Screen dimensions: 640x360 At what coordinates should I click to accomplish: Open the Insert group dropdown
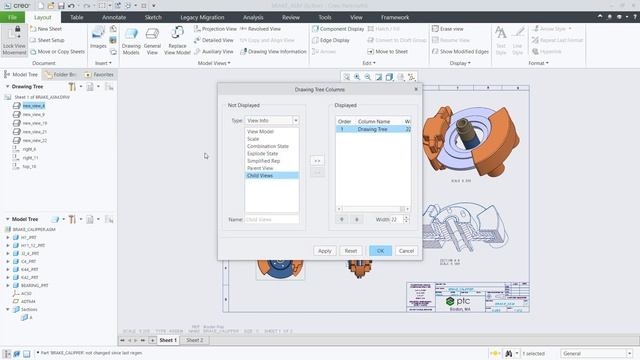coord(103,63)
